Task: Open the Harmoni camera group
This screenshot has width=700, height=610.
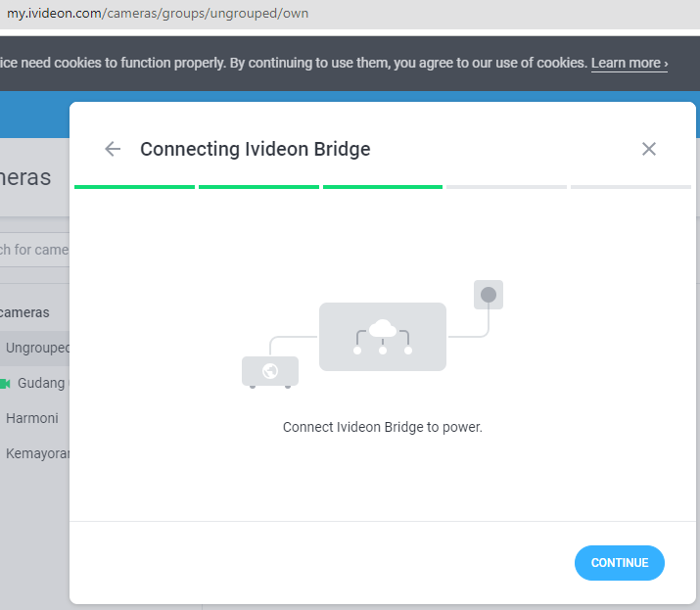Action: click(x=32, y=418)
